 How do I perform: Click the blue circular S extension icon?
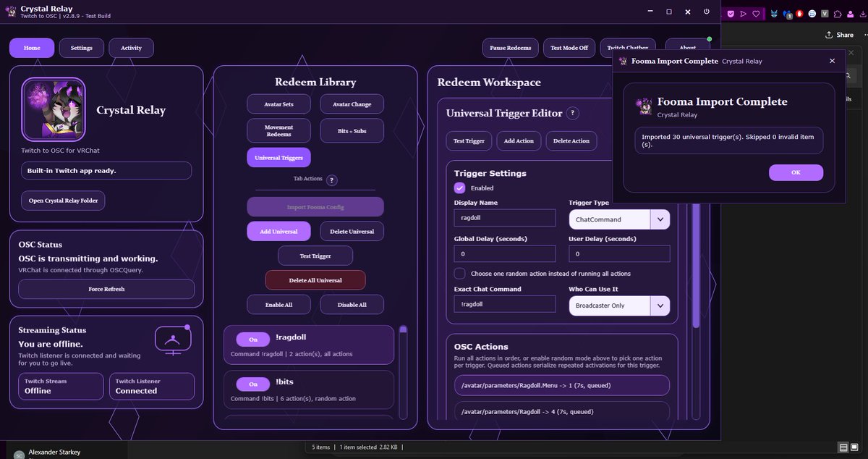point(812,14)
